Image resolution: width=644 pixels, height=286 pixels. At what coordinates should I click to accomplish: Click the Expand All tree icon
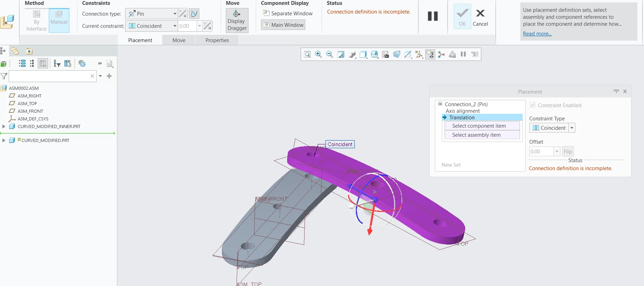point(22,63)
